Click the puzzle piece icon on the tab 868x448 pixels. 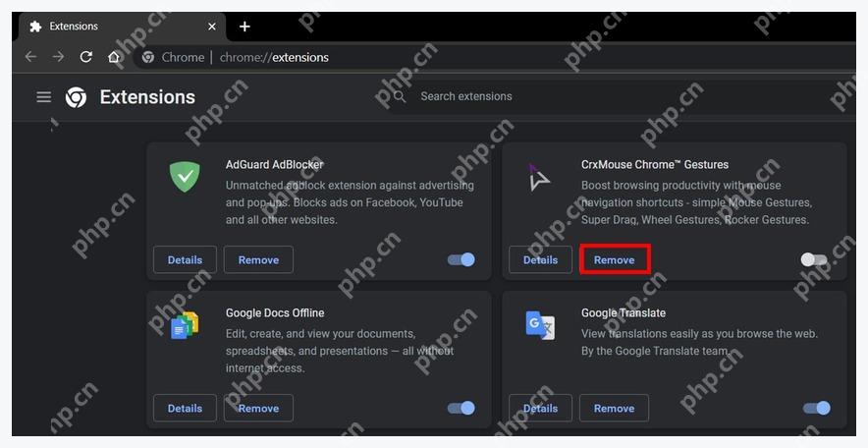(35, 26)
